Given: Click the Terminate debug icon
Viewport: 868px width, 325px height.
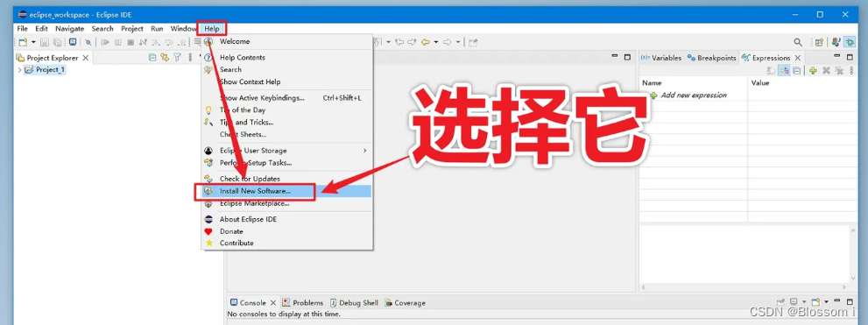Looking at the screenshot, I should click(x=131, y=42).
